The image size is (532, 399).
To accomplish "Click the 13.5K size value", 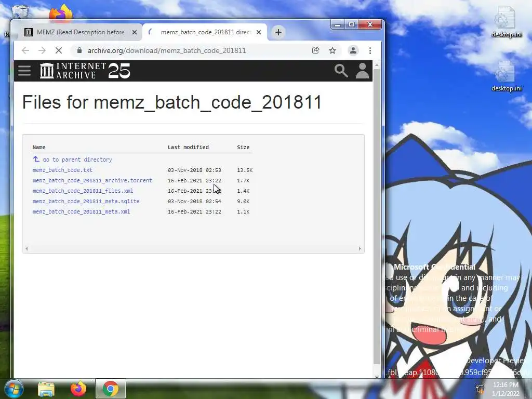I will (245, 170).
